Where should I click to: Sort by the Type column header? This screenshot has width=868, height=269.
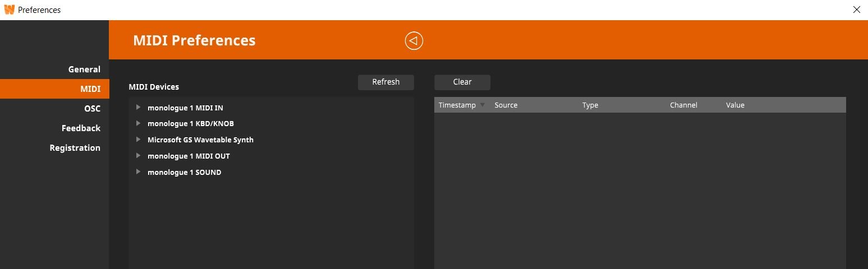point(590,105)
